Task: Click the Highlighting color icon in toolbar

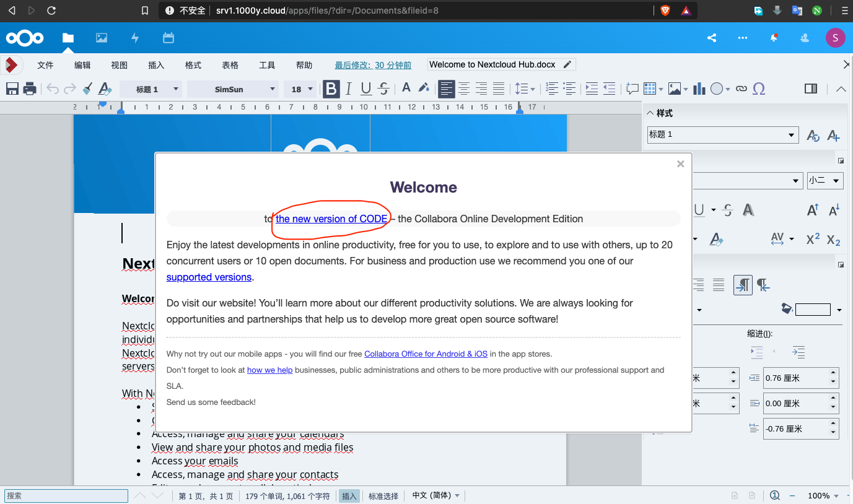Action: click(424, 89)
